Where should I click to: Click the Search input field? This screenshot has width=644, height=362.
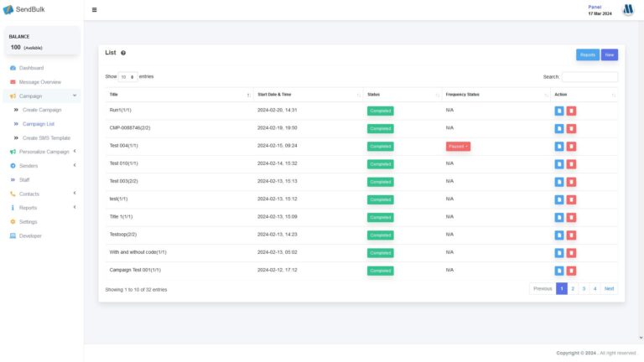[589, 77]
